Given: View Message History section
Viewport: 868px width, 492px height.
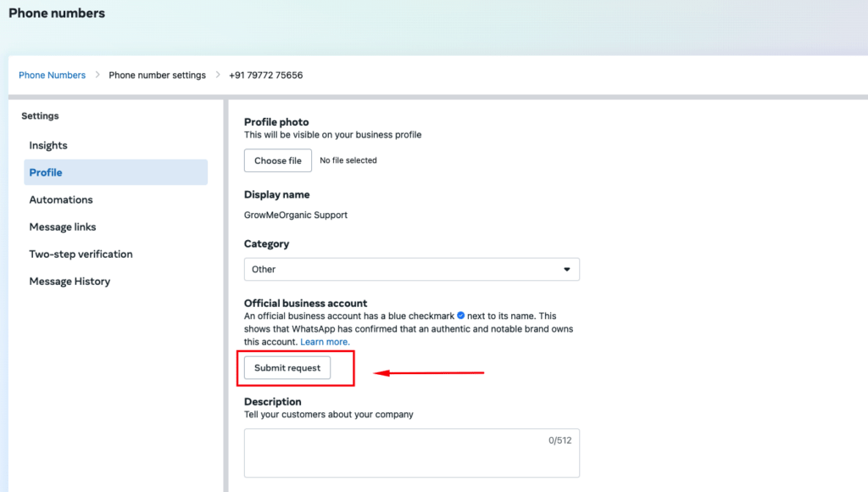Looking at the screenshot, I should coord(70,281).
